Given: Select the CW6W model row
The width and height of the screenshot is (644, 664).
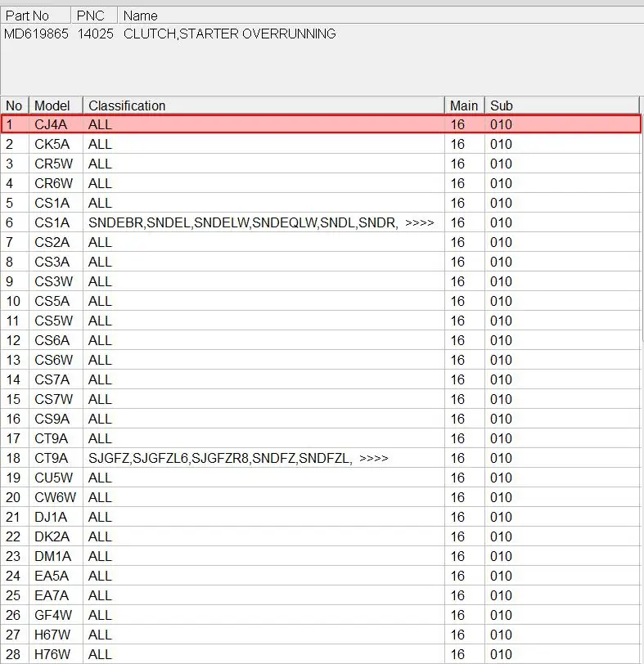Looking at the screenshot, I should (x=321, y=497).
